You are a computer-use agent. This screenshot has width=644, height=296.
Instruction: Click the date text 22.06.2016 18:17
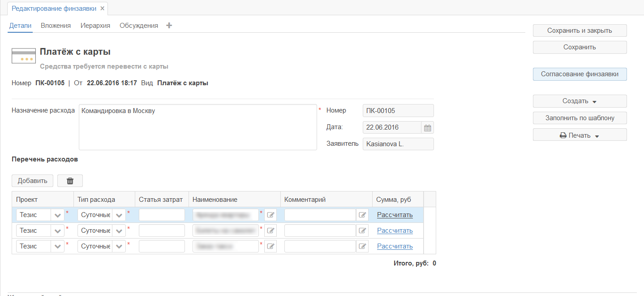click(x=112, y=83)
